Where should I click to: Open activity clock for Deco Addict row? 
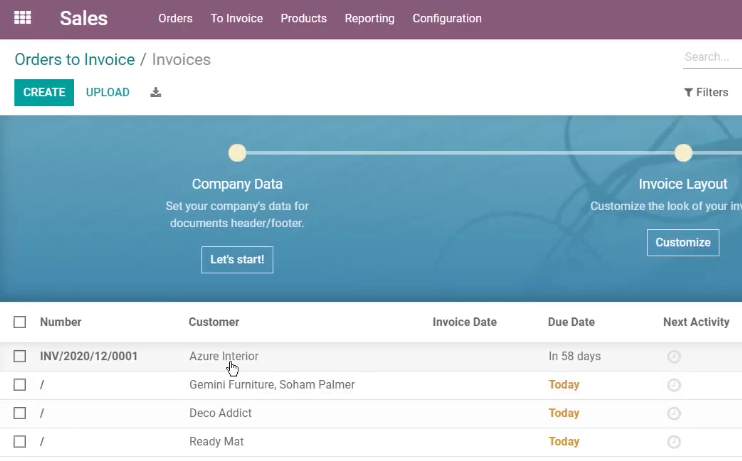674,413
